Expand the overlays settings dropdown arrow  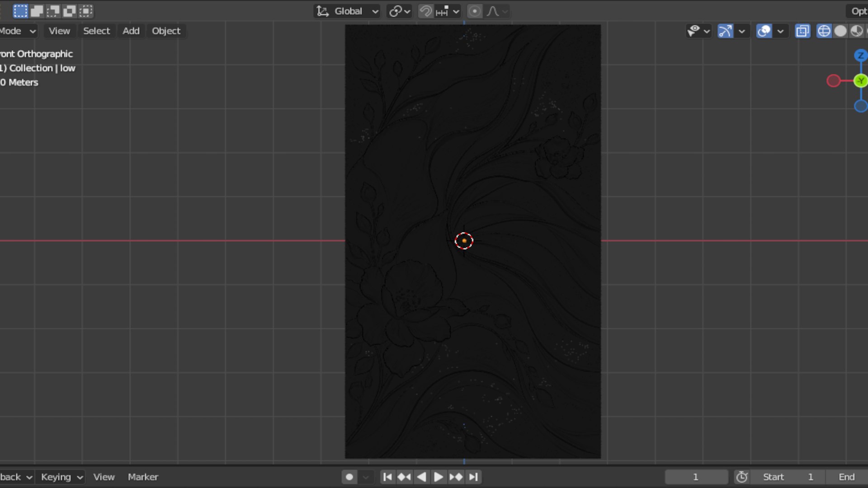[780, 31]
